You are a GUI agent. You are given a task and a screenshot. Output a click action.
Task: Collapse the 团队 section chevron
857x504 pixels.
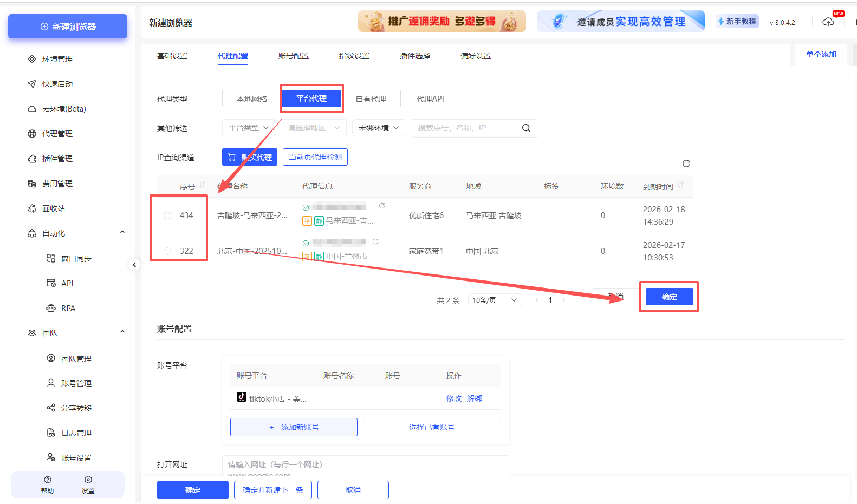[x=122, y=332]
